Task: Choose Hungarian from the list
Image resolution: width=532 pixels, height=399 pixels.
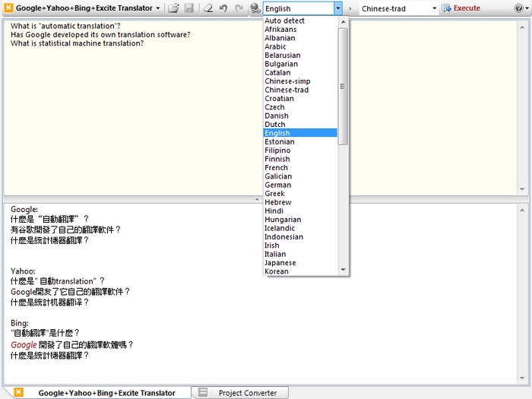Action: [x=300, y=220]
